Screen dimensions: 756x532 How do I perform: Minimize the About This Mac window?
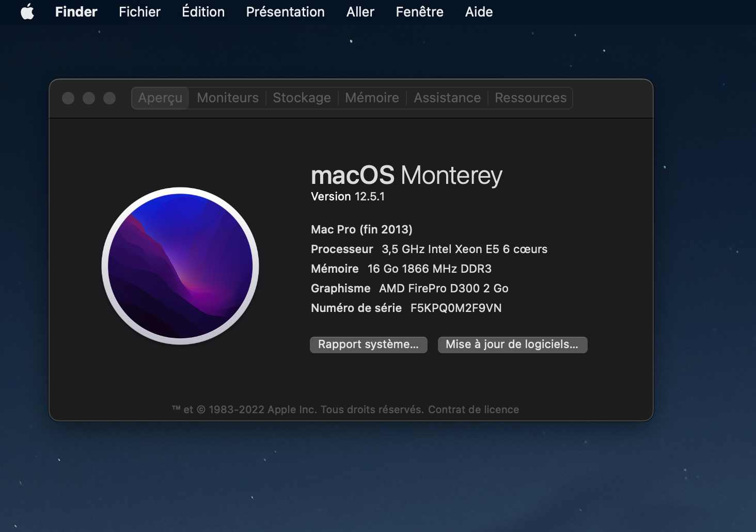(x=89, y=98)
